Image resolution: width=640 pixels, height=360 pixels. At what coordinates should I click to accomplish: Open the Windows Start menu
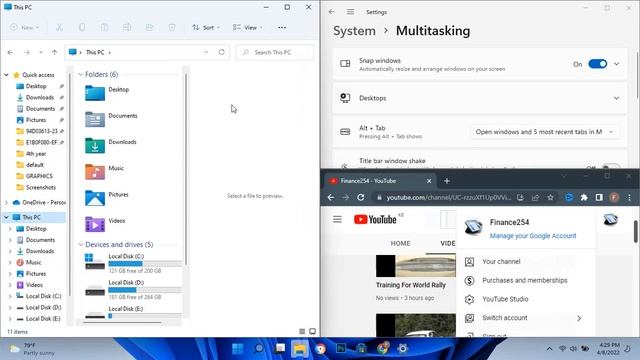click(x=238, y=349)
